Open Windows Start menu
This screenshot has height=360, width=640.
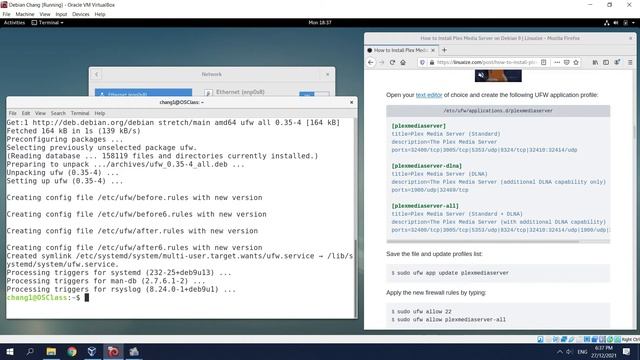10,351
